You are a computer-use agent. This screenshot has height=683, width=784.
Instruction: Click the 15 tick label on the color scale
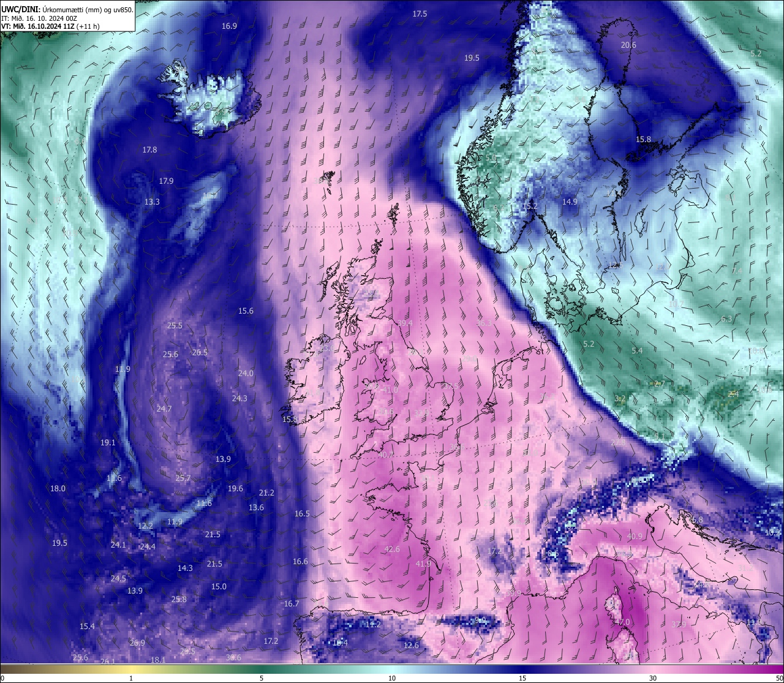point(522,678)
